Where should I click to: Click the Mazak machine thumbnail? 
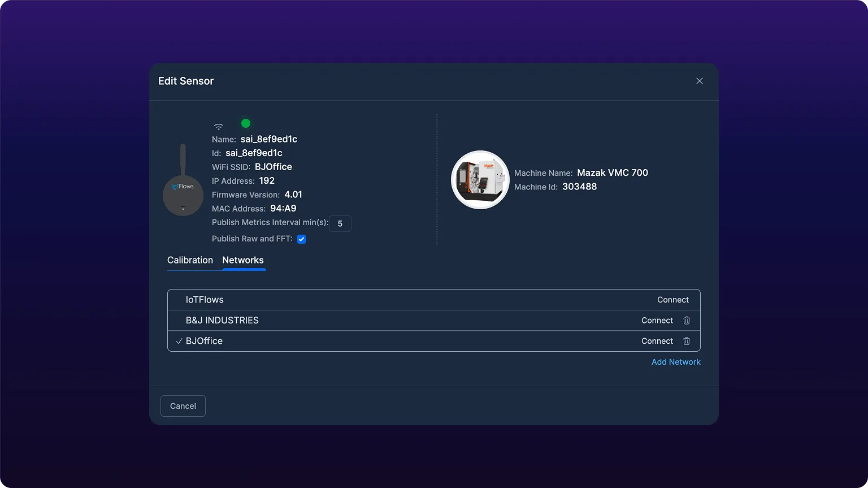click(480, 180)
